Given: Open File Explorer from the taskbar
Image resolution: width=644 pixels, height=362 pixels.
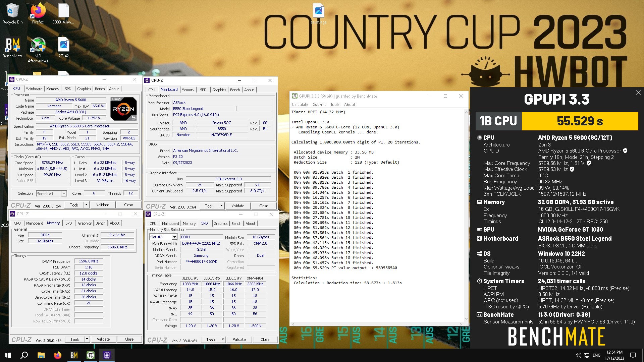Looking at the screenshot, I should pos(41,355).
